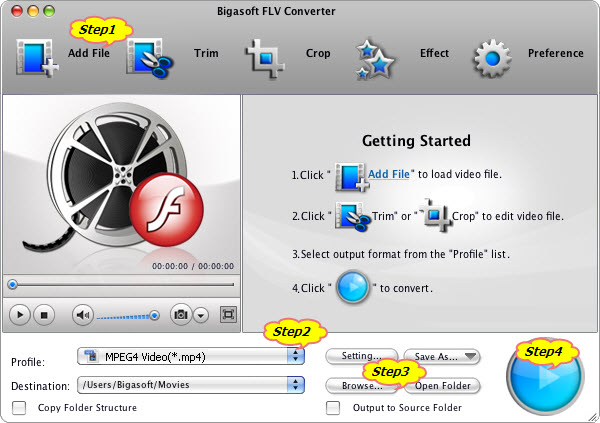Click the Browse... button

[x=362, y=385]
